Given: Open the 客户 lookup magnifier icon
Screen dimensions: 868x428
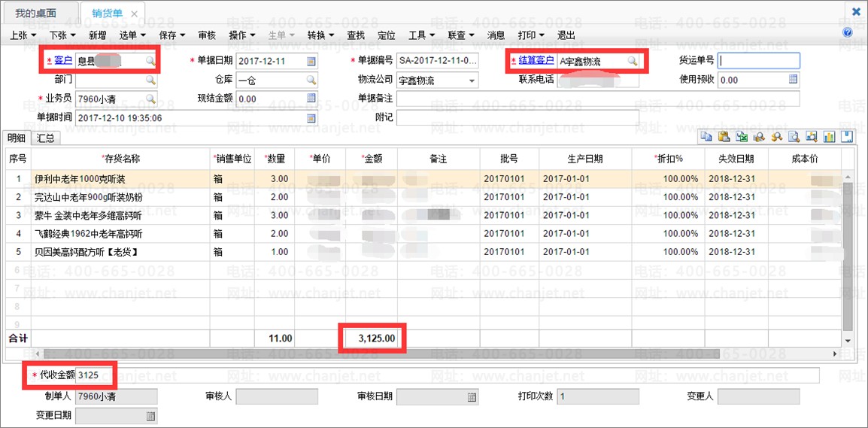Looking at the screenshot, I should tap(150, 61).
